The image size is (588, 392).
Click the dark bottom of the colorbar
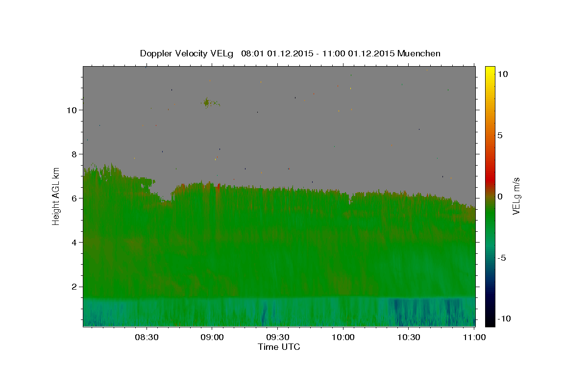[490, 321]
